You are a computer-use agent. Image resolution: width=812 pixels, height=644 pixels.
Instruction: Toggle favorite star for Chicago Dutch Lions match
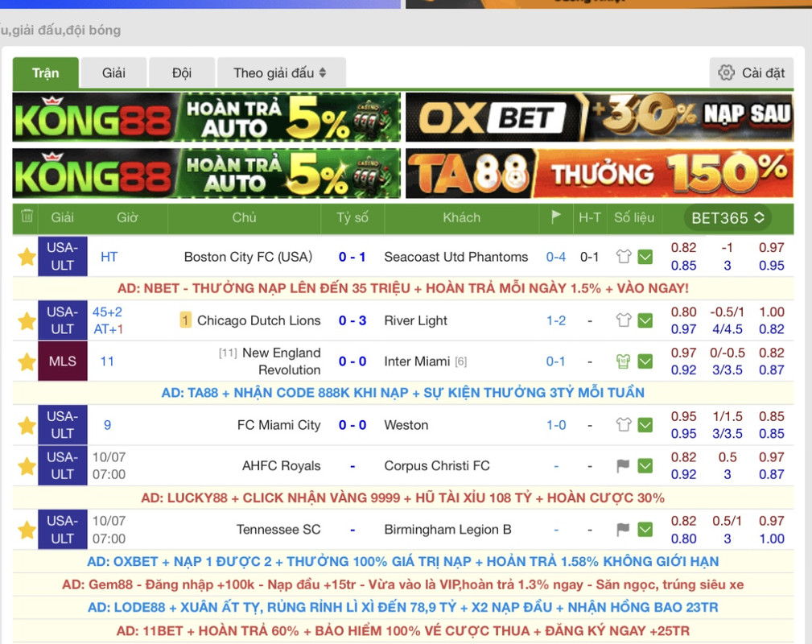27,320
